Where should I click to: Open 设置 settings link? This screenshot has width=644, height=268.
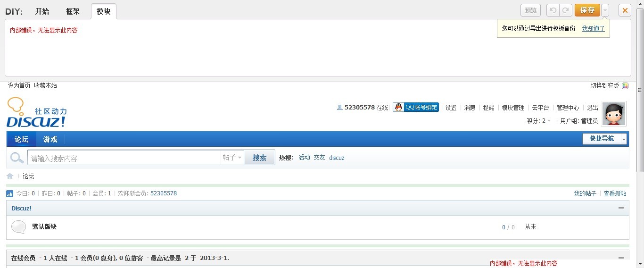coord(451,108)
